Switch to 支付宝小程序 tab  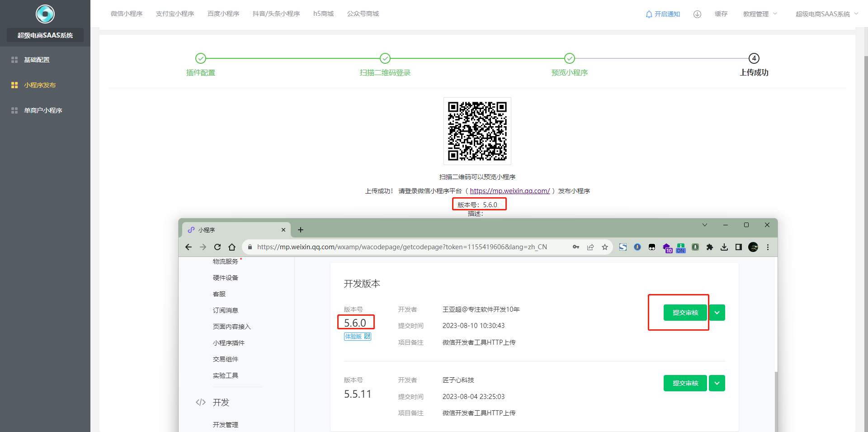click(175, 14)
